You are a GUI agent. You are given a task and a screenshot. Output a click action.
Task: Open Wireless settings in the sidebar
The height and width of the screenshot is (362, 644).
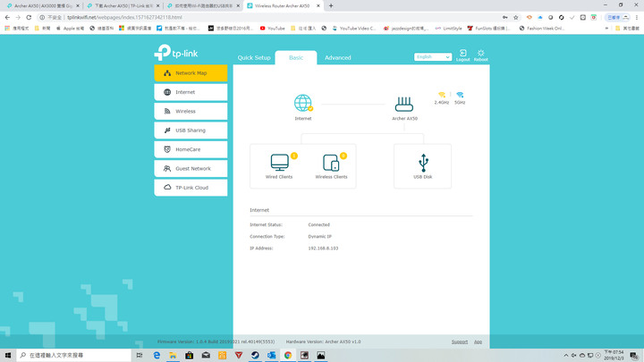(191, 111)
